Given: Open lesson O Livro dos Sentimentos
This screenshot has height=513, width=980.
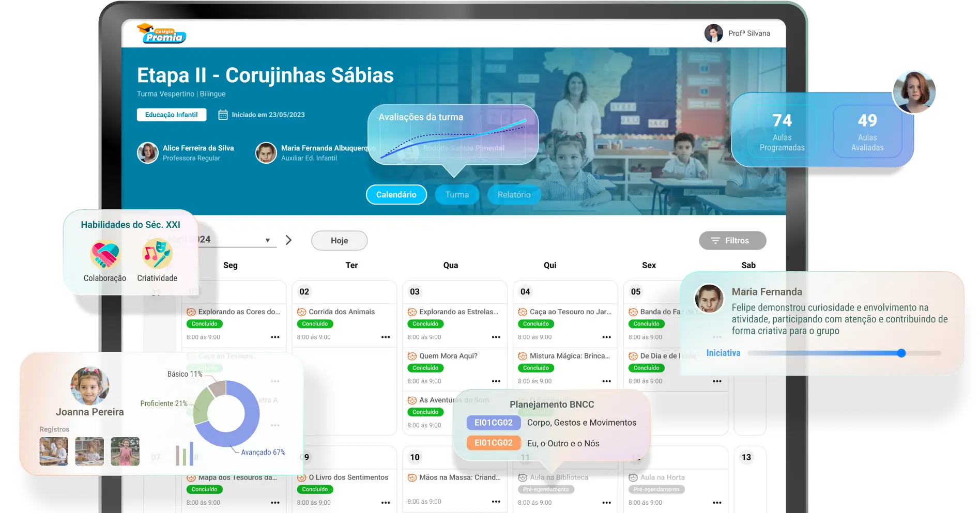Looking at the screenshot, I should [x=348, y=477].
